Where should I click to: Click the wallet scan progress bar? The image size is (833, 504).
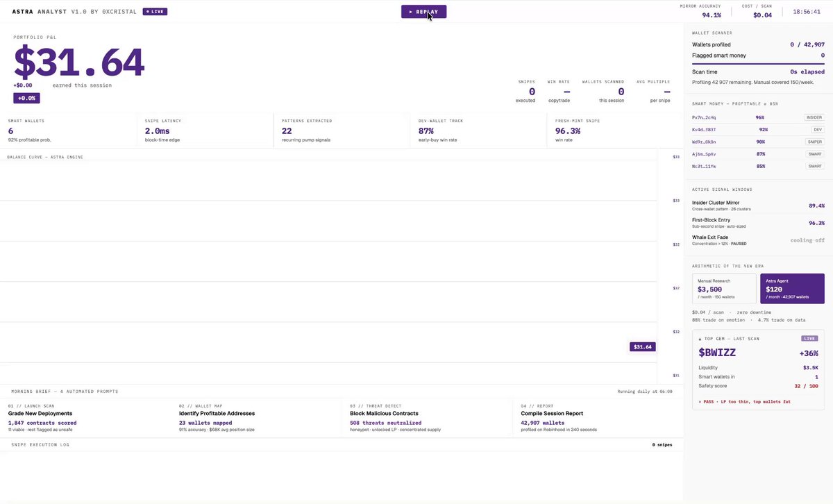[758, 63]
